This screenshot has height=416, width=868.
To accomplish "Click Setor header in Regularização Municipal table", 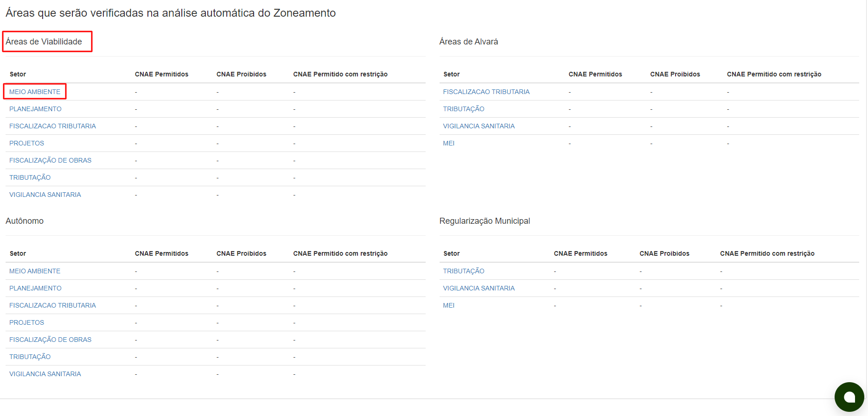I will [451, 253].
